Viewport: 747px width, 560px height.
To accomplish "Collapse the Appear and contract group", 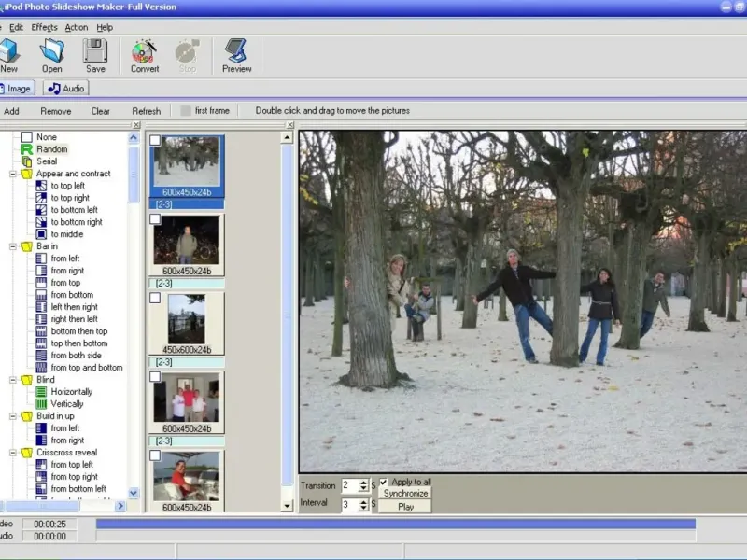I will (x=14, y=174).
